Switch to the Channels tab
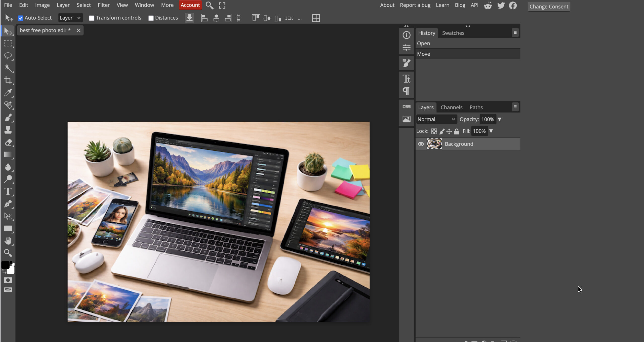 click(451, 107)
